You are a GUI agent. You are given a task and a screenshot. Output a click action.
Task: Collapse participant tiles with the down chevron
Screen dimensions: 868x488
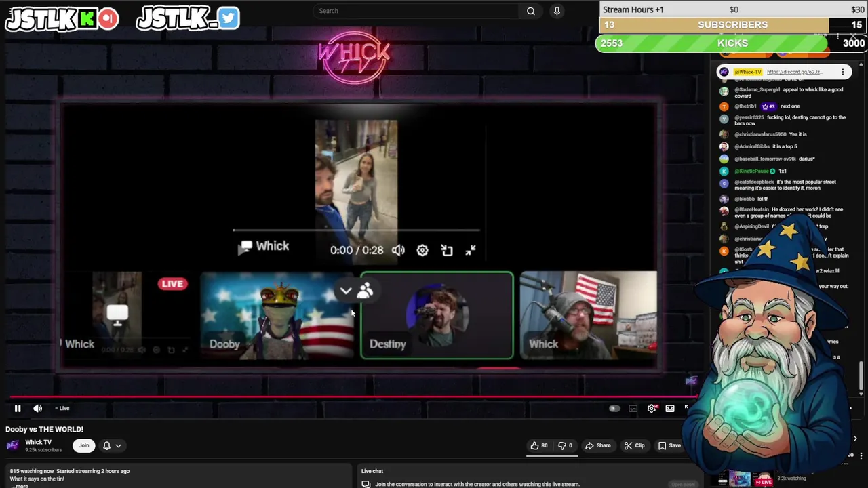346,291
